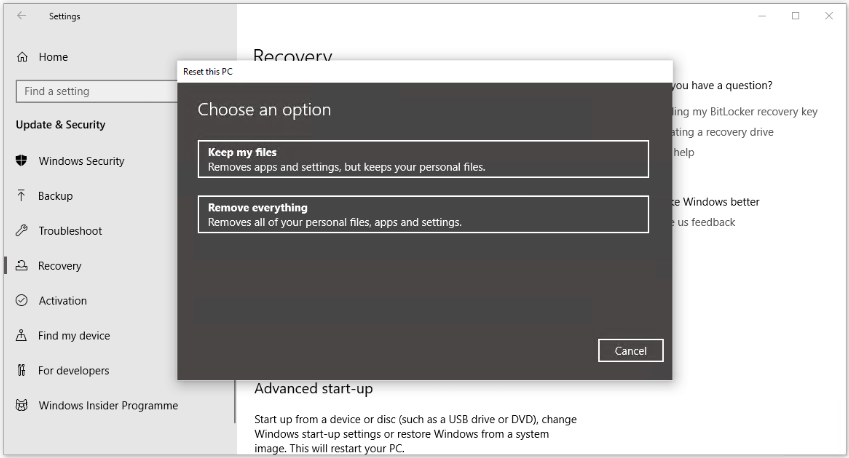Image resolution: width=849 pixels, height=458 pixels.
Task: Click the Troubleshoot wrench icon
Action: (22, 231)
